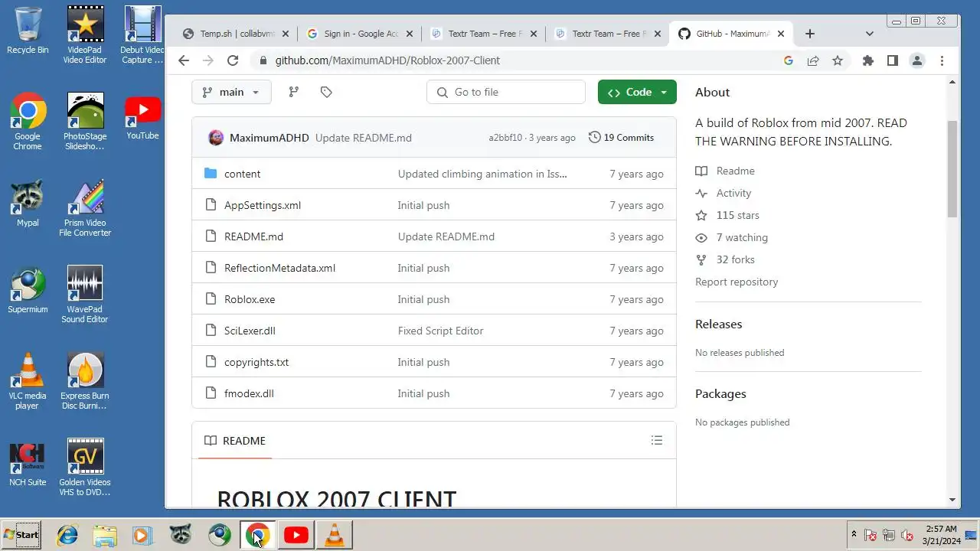The image size is (980, 551).
Task: Switch to second Textr Team tab
Action: (x=608, y=34)
